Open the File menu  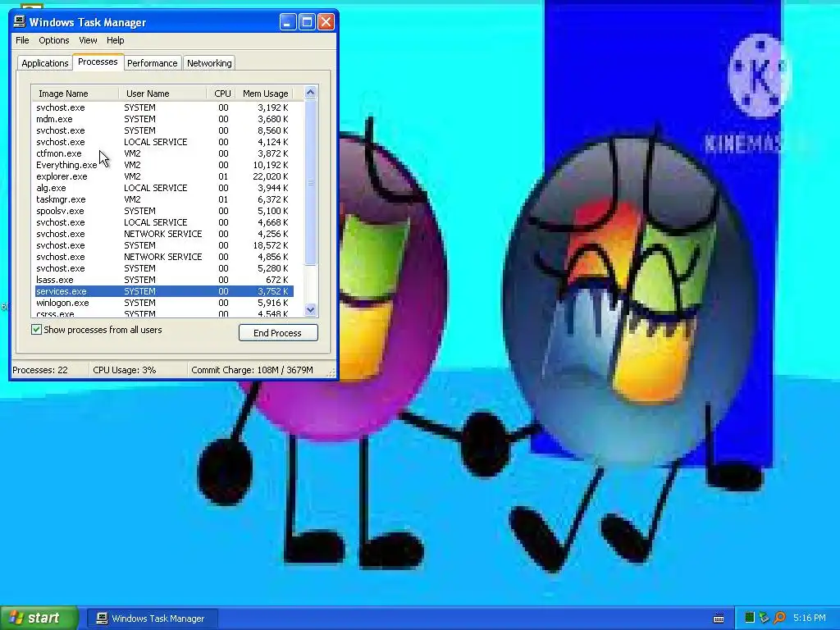click(22, 40)
